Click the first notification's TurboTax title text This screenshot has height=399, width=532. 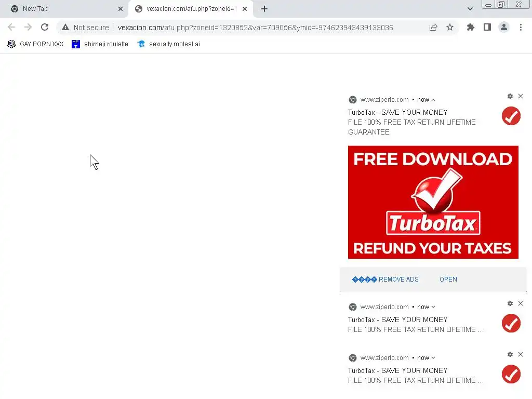pyautogui.click(x=397, y=112)
